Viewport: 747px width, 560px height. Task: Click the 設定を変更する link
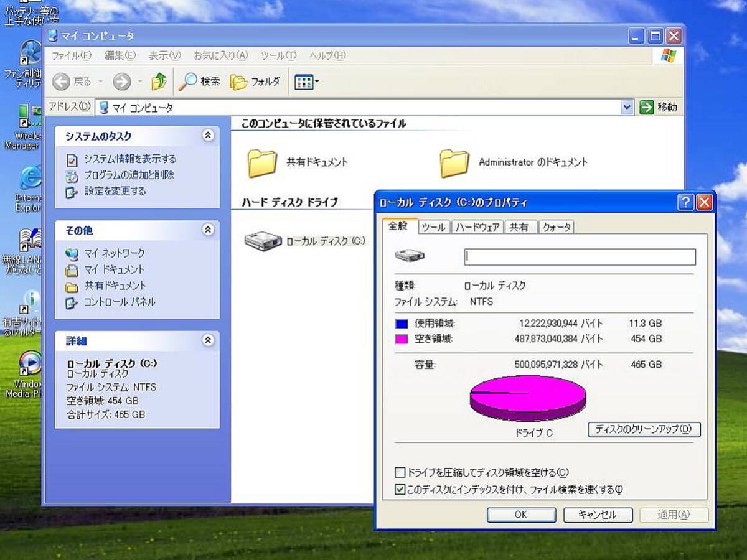(x=115, y=192)
